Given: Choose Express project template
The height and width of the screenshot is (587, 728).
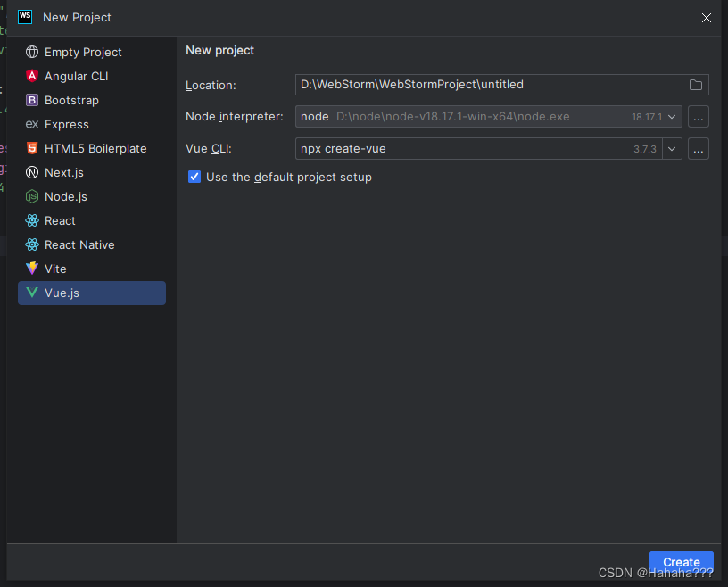Looking at the screenshot, I should tap(92, 125).
